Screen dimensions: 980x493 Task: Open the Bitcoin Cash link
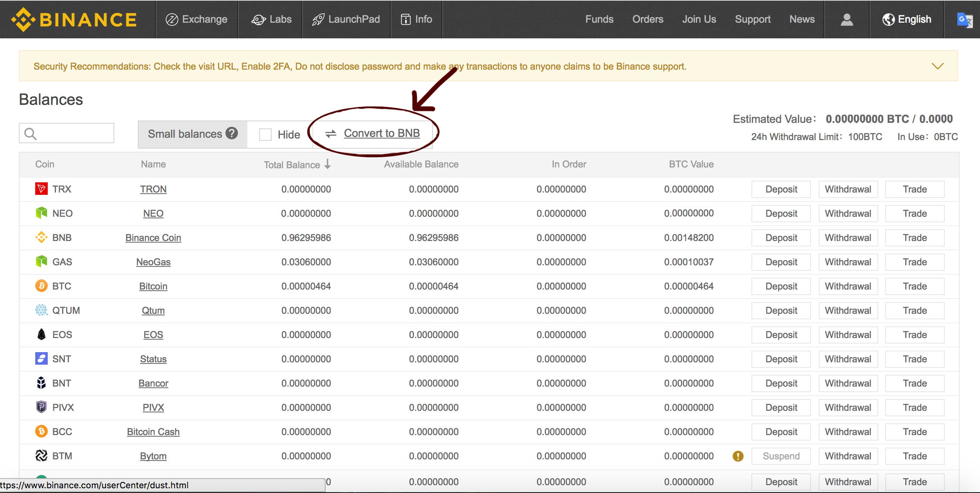pos(153,432)
